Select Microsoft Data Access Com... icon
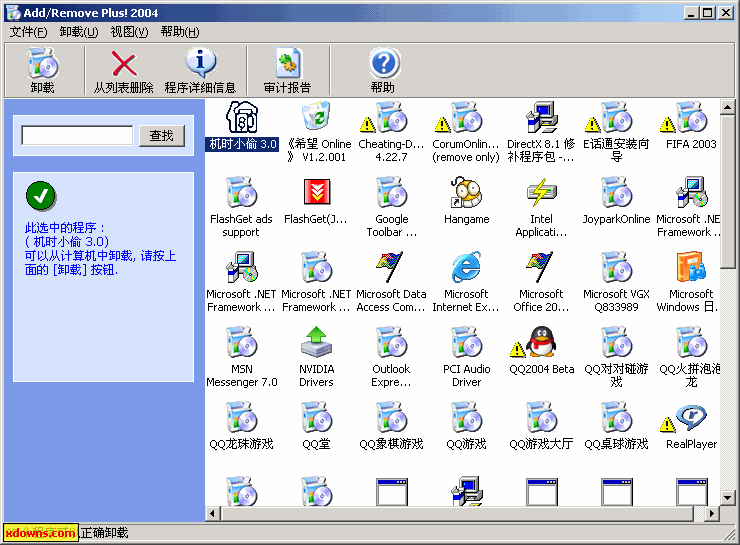This screenshot has width=740, height=545. [391, 267]
